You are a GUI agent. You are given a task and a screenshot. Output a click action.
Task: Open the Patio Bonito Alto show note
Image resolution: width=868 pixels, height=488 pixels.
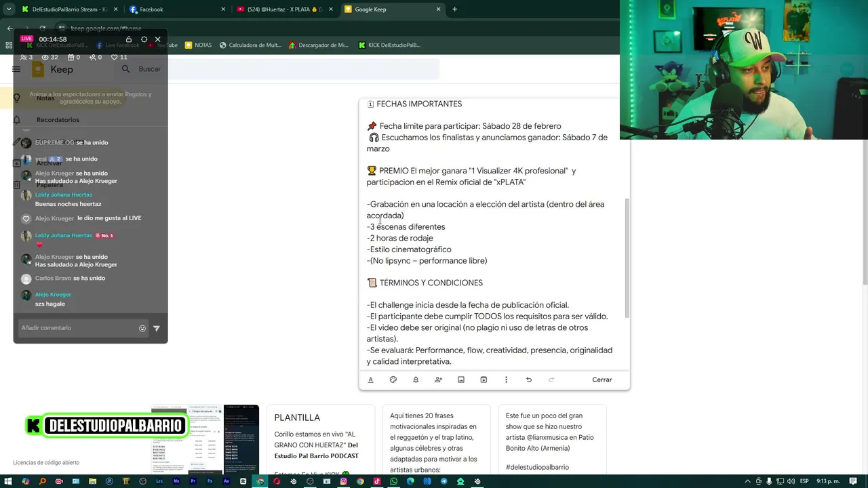coord(552,439)
